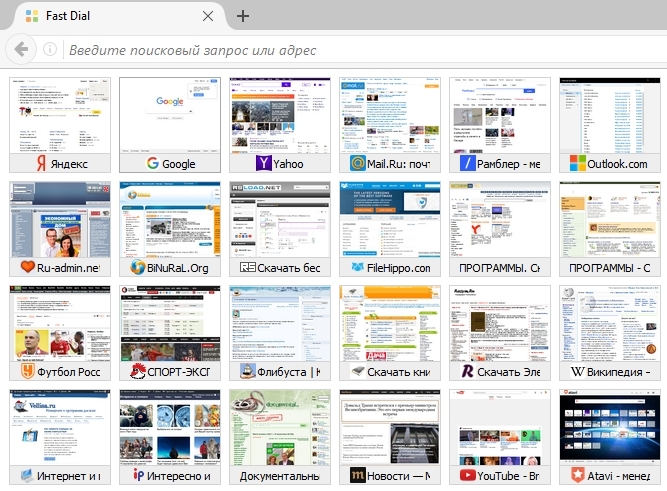Click the Wikipedia W favicon
Image resolution: width=667 pixels, height=491 pixels.
point(577,372)
